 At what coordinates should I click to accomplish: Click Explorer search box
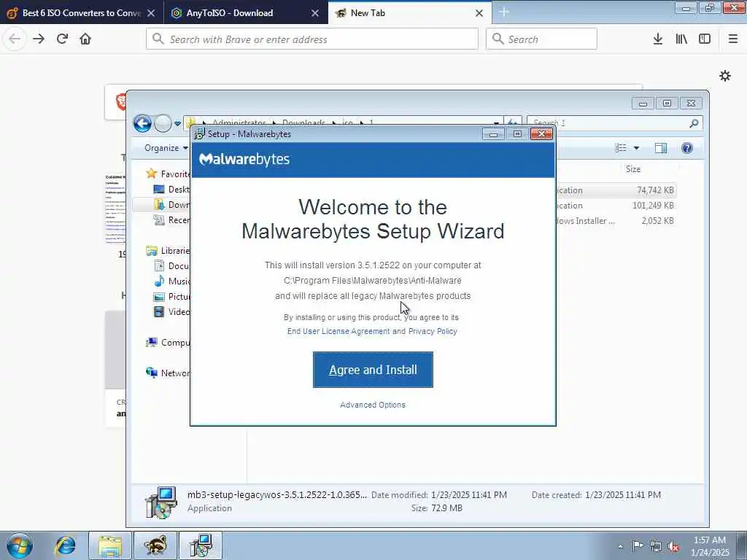point(614,122)
